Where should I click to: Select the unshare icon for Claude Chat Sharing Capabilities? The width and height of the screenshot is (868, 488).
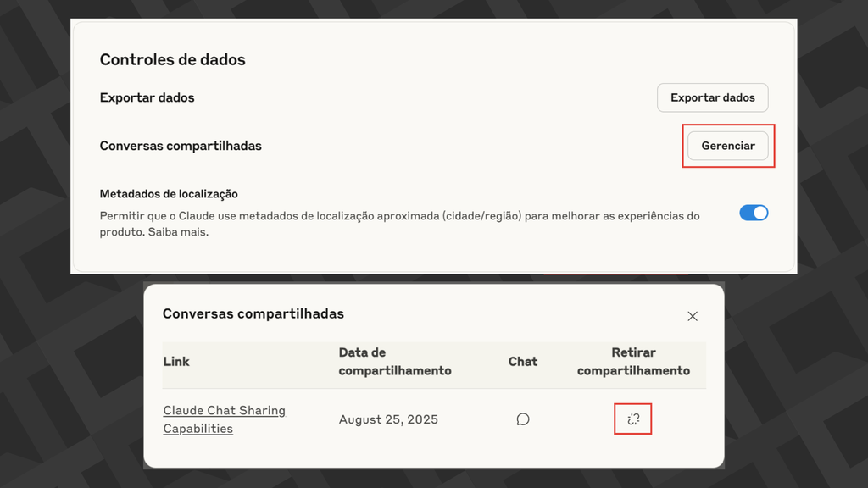pos(632,419)
